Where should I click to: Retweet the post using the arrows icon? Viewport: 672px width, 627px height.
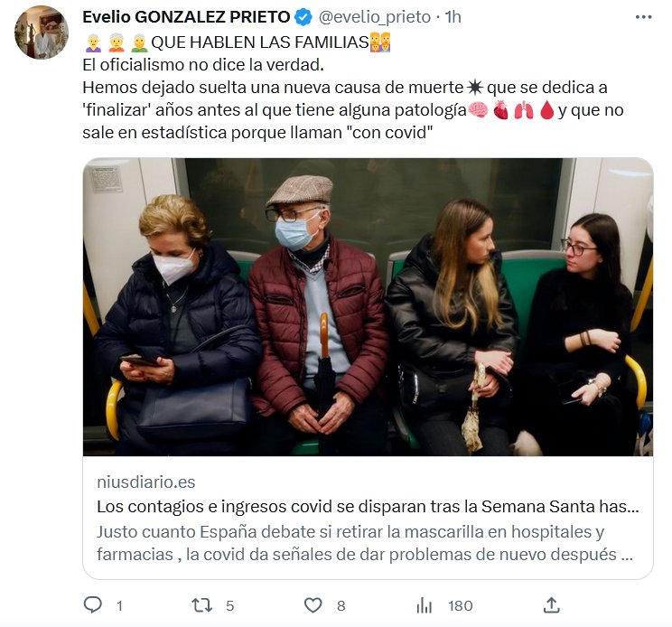pyautogui.click(x=201, y=604)
